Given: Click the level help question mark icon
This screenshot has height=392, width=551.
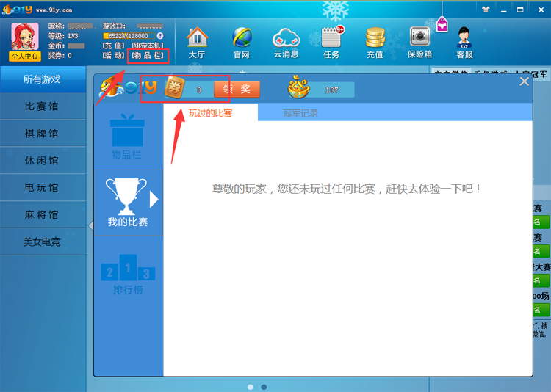Looking at the screenshot, I should coord(160,36).
